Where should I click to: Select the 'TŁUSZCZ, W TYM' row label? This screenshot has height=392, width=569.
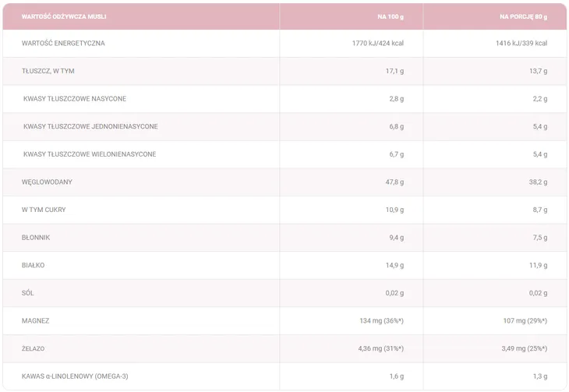(x=48, y=71)
